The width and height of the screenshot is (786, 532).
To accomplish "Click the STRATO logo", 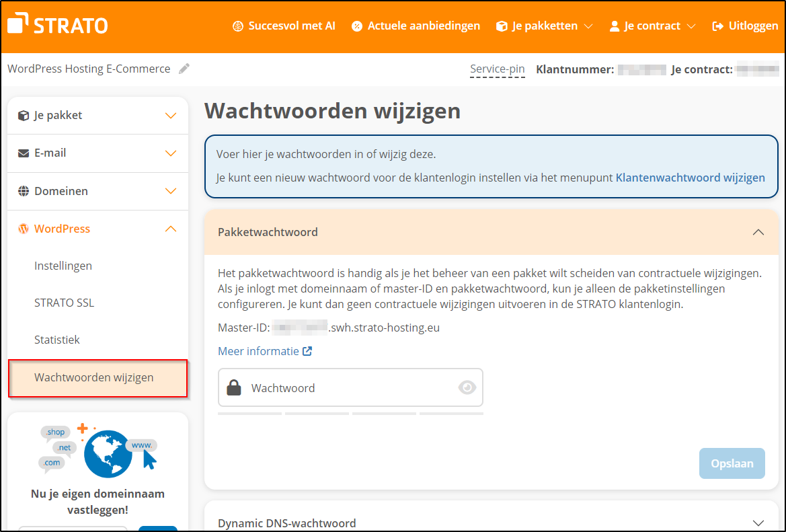I will tap(56, 25).
